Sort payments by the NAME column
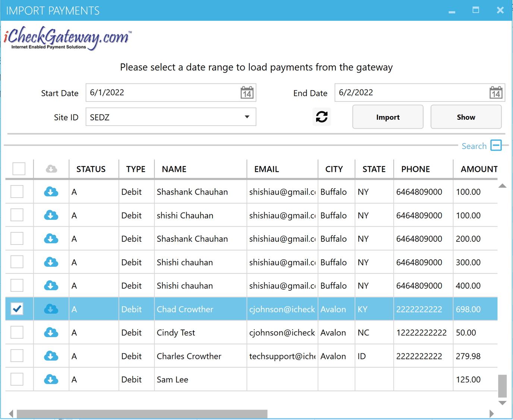This screenshot has width=513, height=420. pyautogui.click(x=174, y=169)
